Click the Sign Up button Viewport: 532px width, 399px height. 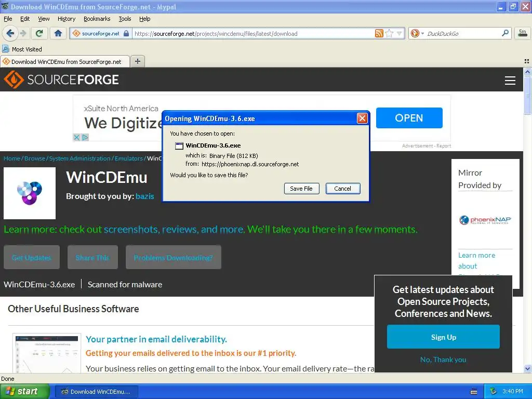tap(443, 337)
